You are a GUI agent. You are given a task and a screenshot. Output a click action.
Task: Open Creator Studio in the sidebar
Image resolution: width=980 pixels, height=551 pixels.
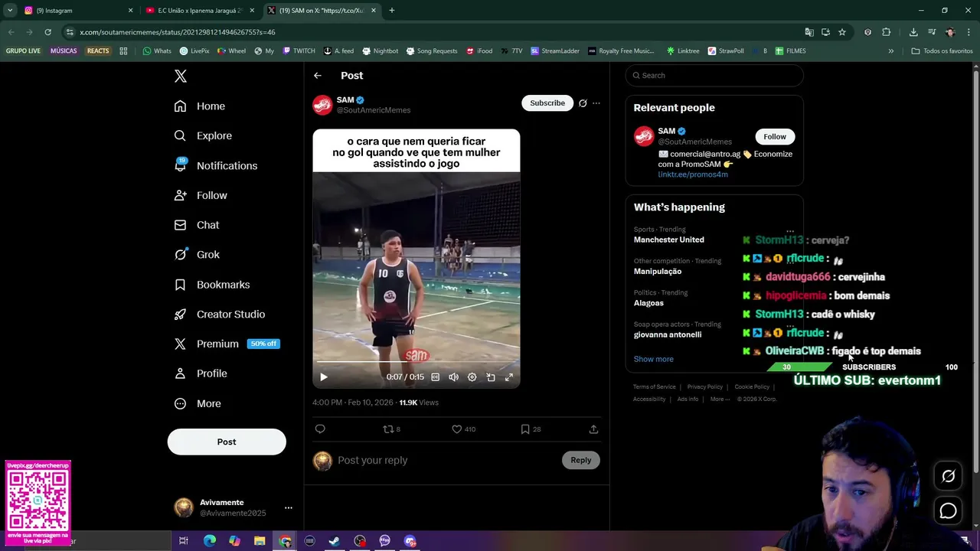click(219, 315)
